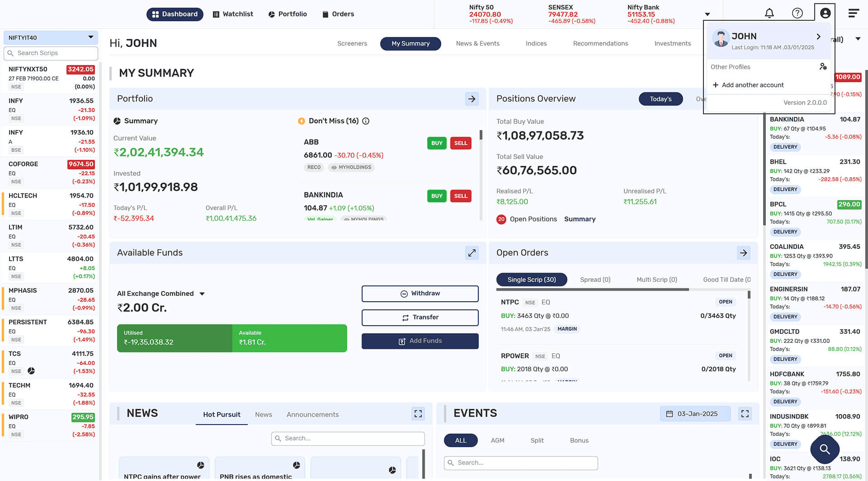The height and width of the screenshot is (481, 868).
Task: Click the Summary pie chart icon
Action: coord(117,121)
